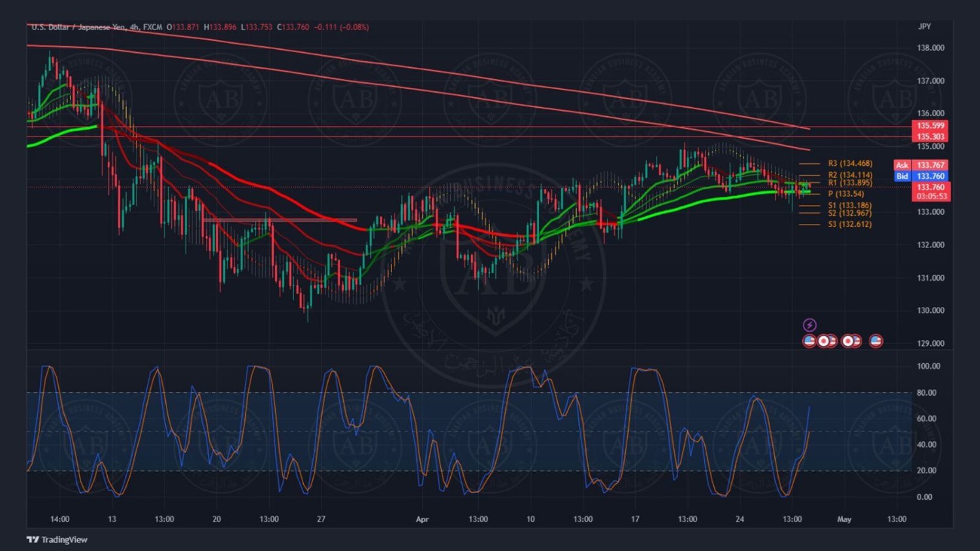Click the L133.753 low value in header
This screenshot has width=980, height=551.
pyautogui.click(x=257, y=27)
